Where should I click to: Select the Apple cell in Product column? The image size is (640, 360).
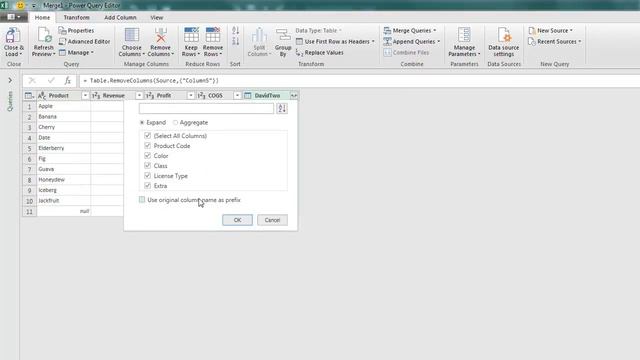point(63,106)
